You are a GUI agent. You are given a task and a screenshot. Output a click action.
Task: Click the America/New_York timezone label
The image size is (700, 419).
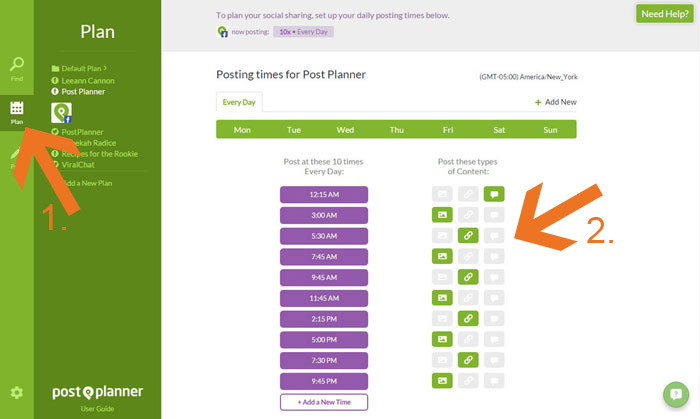(529, 77)
